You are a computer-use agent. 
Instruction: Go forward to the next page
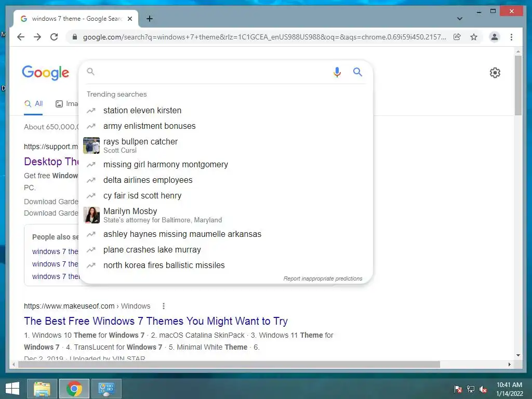click(x=37, y=37)
